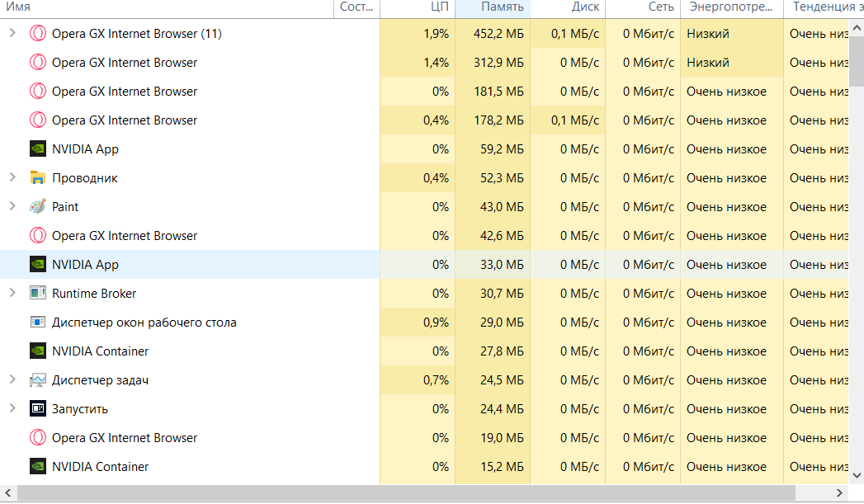864x504 pixels.
Task: Expand the Paint process group
Action: (12, 207)
